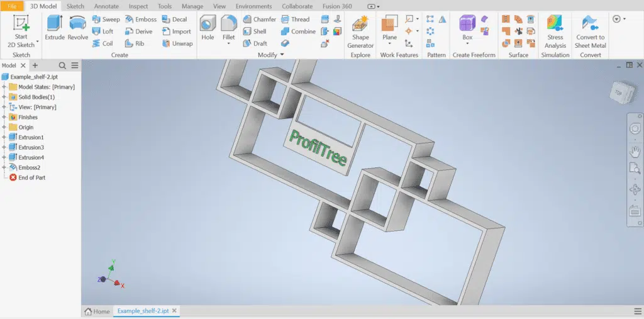This screenshot has width=644, height=319.
Task: Open the document tabs list menu
Action: [638, 311]
